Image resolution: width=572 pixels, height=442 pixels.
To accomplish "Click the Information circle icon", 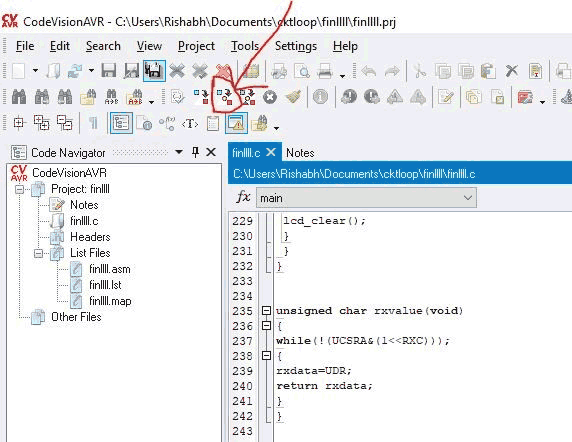I will tap(320, 97).
